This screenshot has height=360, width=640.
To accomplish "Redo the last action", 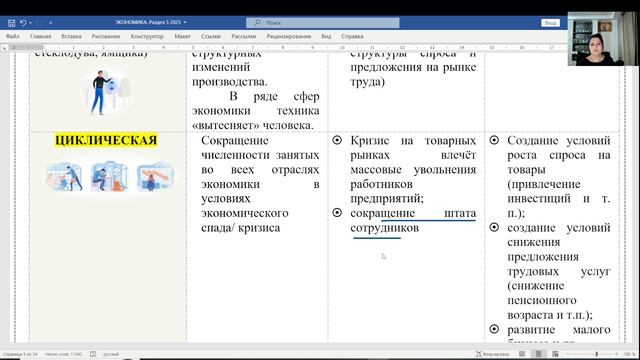I will click(x=39, y=23).
